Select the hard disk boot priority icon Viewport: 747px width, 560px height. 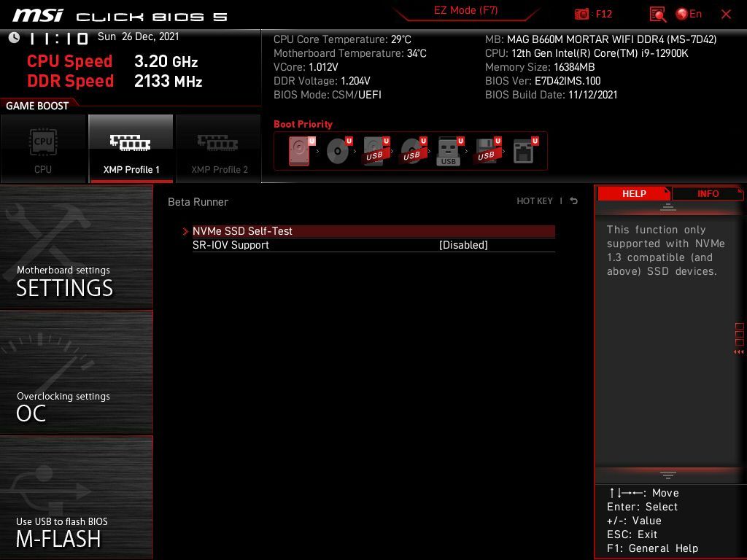300,152
